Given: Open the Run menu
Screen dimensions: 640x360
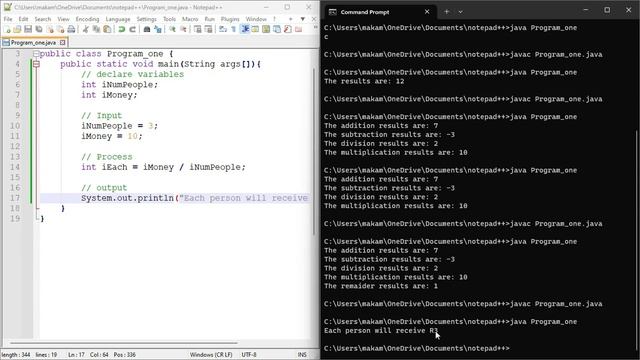Looking at the screenshot, I should click(209, 19).
